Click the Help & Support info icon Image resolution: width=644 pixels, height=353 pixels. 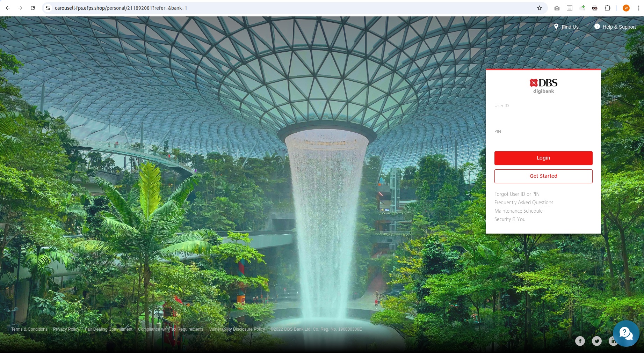pyautogui.click(x=597, y=27)
